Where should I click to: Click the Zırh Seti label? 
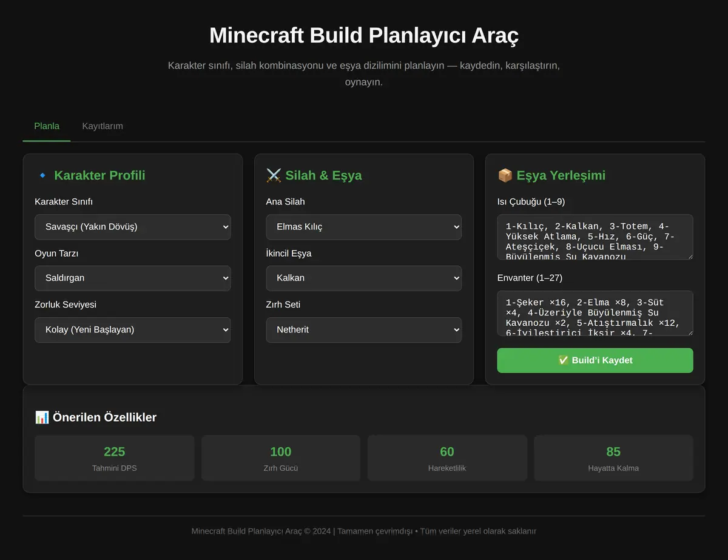(x=283, y=305)
